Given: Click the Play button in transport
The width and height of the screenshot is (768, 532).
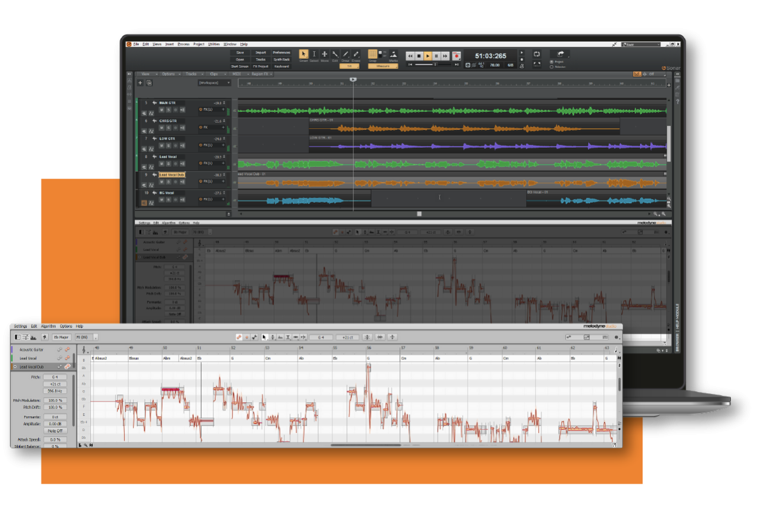Looking at the screenshot, I should coord(428,56).
